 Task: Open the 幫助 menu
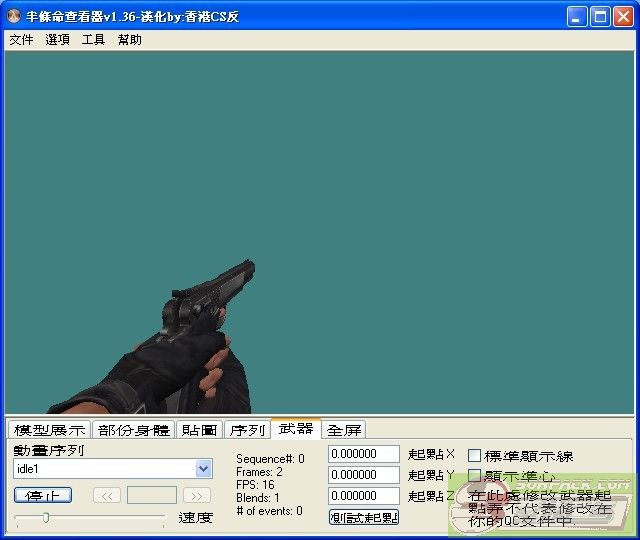[130, 40]
